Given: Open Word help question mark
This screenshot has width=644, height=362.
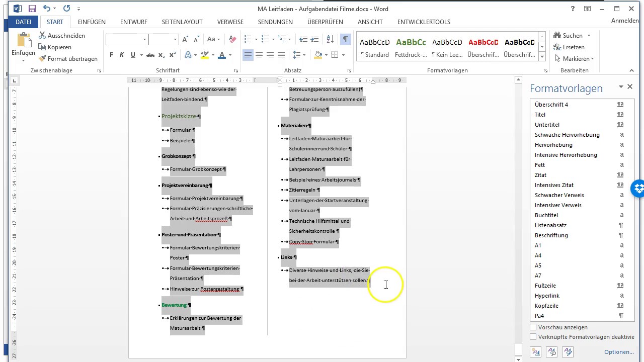Looking at the screenshot, I should (573, 9).
